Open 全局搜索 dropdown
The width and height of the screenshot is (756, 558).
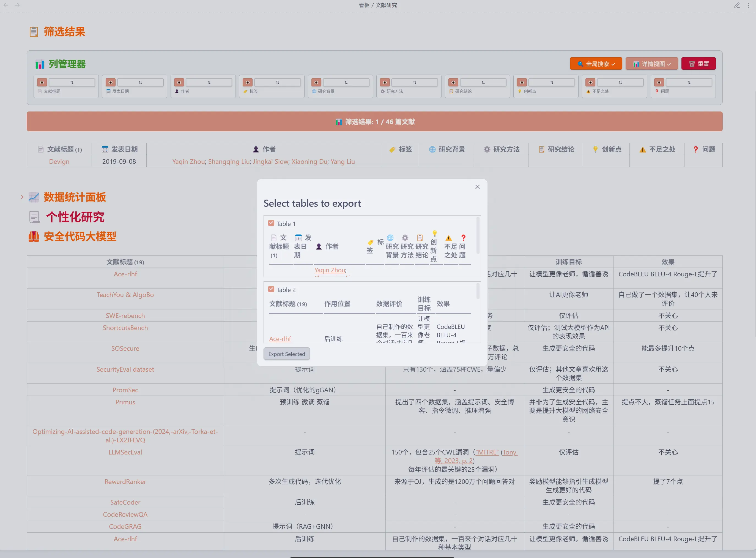coord(596,64)
